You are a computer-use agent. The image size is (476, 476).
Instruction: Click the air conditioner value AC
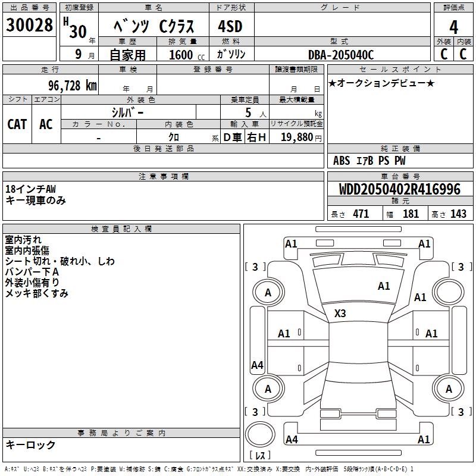(46, 124)
